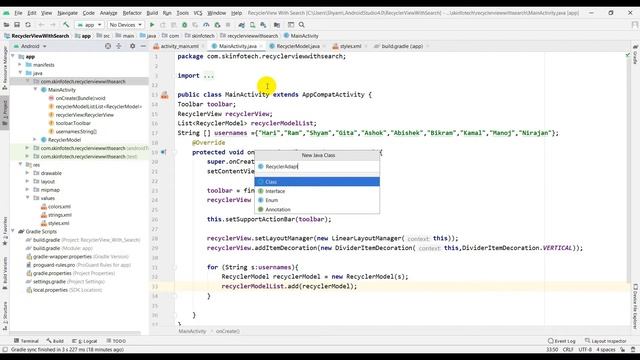This screenshot has height=360, width=640.
Task: Click the Search Everywhere magnifier icon
Action: [x=302, y=25]
